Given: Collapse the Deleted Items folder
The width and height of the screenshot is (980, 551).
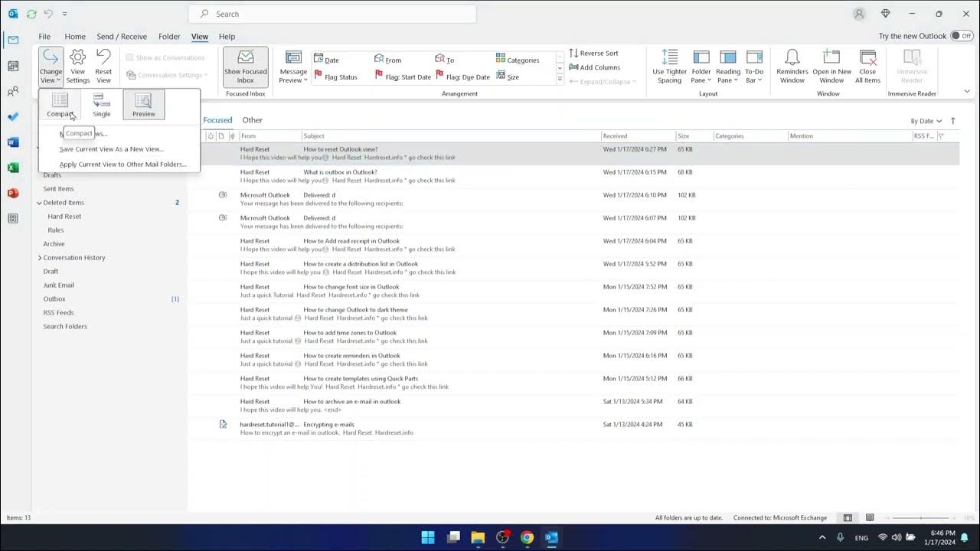Looking at the screenshot, I should [x=39, y=203].
